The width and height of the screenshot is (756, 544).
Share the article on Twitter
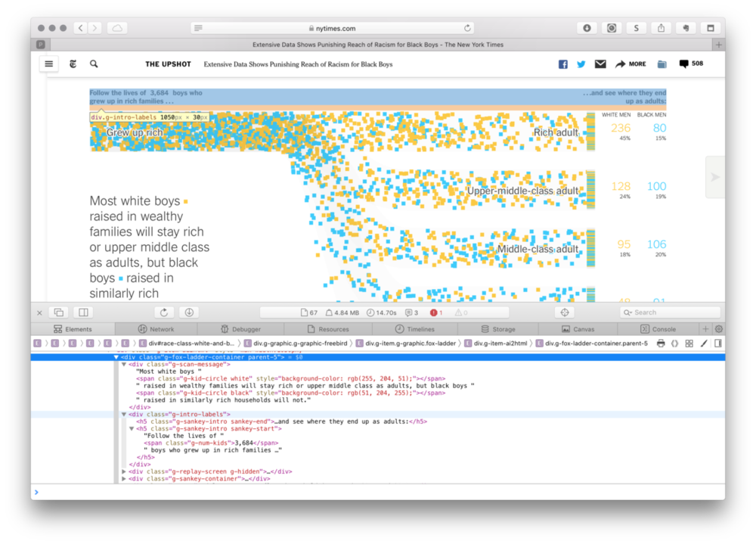point(581,64)
